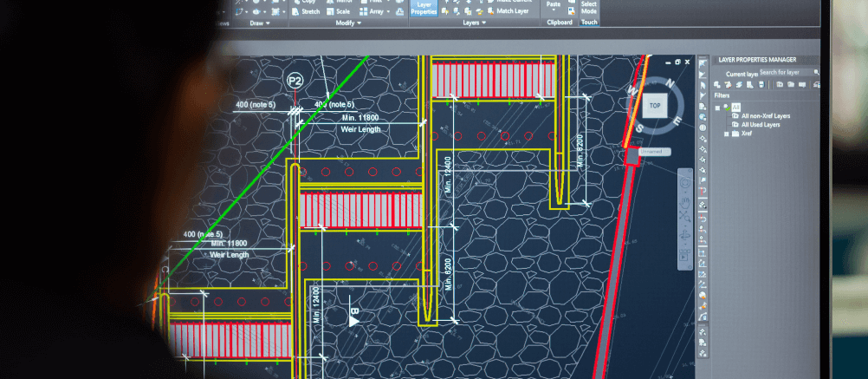Click the P2 grid bubble in the drawing
Image resolution: width=868 pixels, height=379 pixels.
(x=295, y=81)
